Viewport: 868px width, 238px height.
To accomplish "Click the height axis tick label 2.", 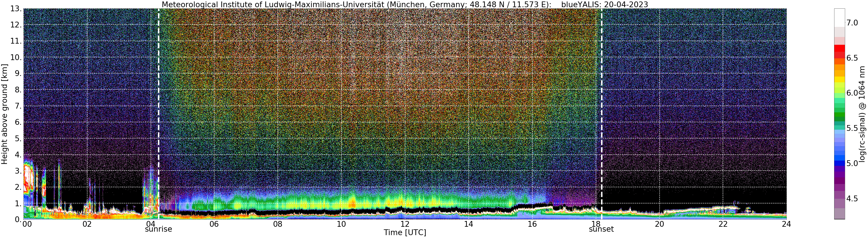I will (18, 187).
